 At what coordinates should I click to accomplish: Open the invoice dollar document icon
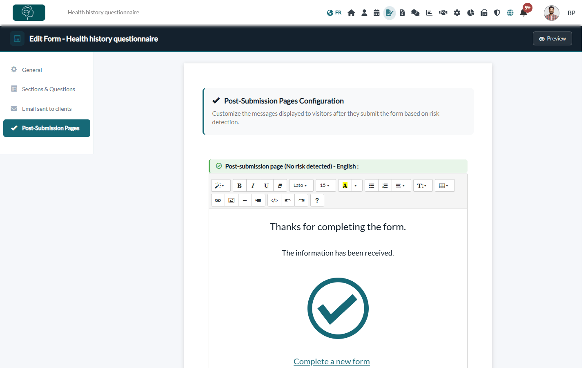(x=402, y=13)
